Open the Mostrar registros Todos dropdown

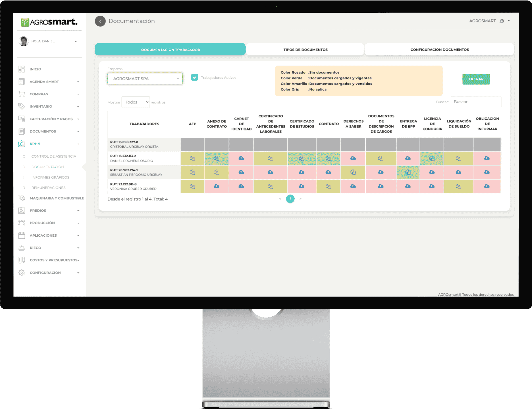(x=136, y=102)
